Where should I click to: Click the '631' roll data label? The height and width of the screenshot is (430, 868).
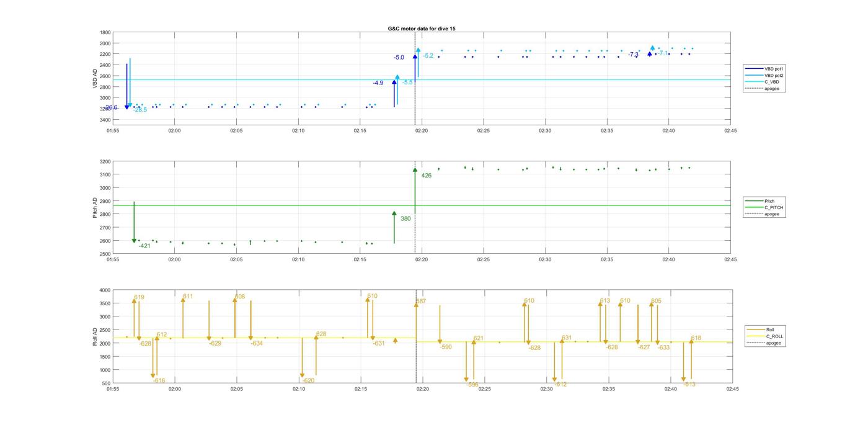coord(567,338)
